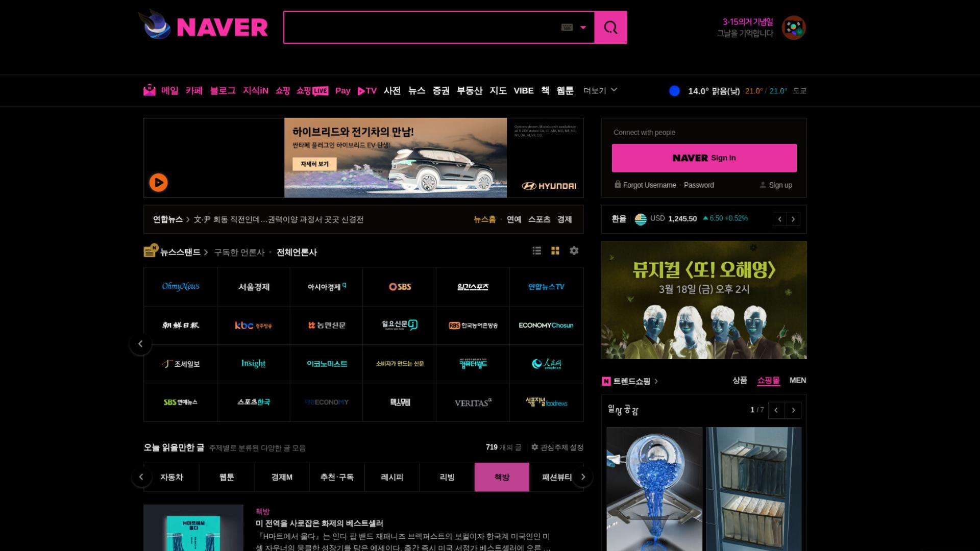Switch newsstand to grid view

pyautogui.click(x=555, y=251)
